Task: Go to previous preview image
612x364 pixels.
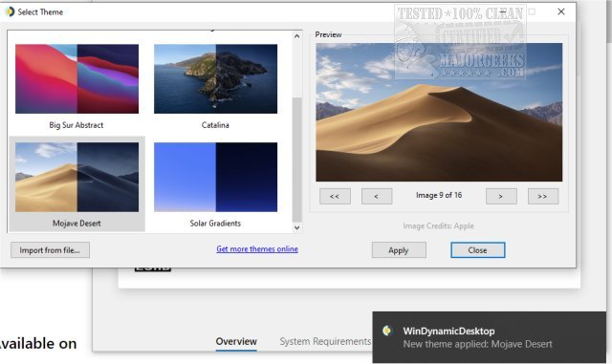Action: tap(377, 196)
